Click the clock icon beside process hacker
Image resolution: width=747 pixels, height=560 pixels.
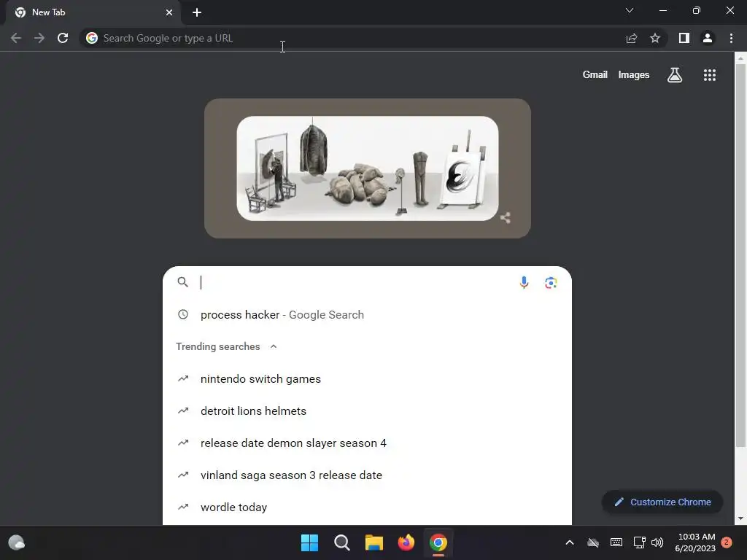pos(183,314)
